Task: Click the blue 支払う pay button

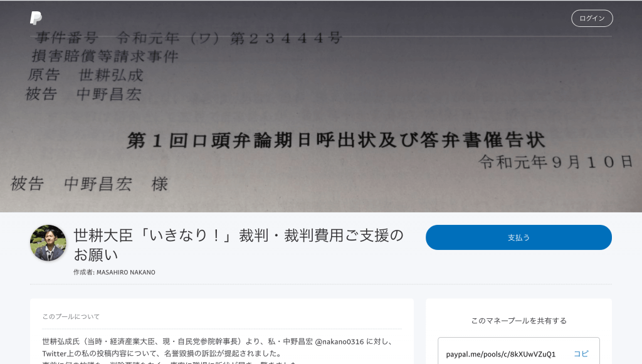Action: tap(518, 237)
